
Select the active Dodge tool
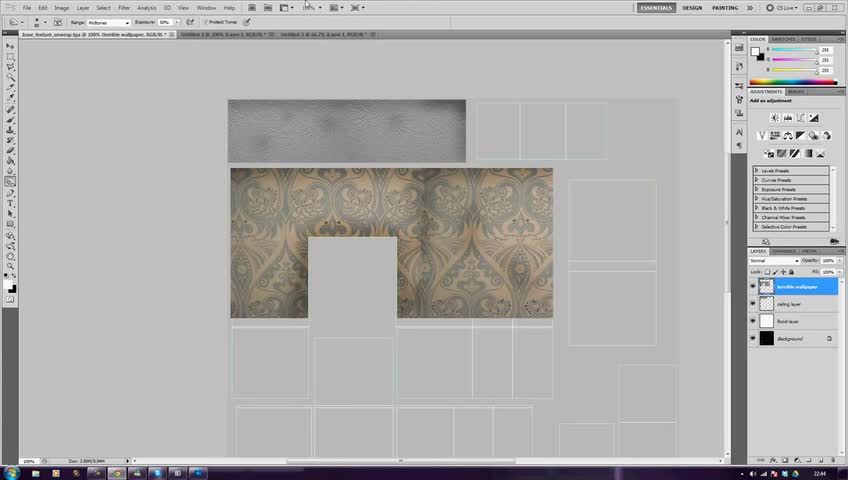pos(10,182)
